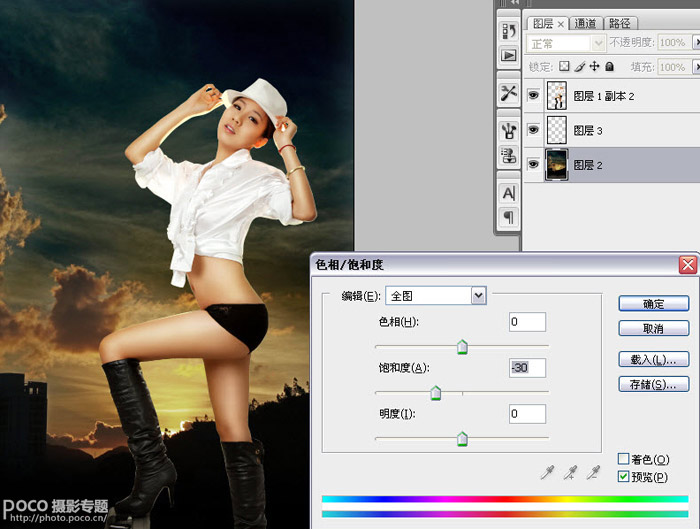Select the eyedropper tool in Hue/Saturation dialog
The height and width of the screenshot is (529, 700).
pos(547,472)
